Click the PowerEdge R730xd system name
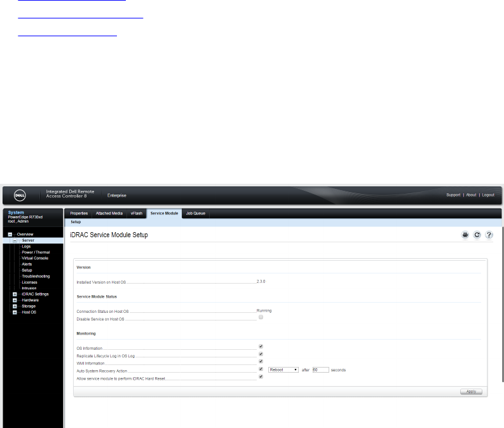Viewport: 504px width, 428px height. coord(25,217)
